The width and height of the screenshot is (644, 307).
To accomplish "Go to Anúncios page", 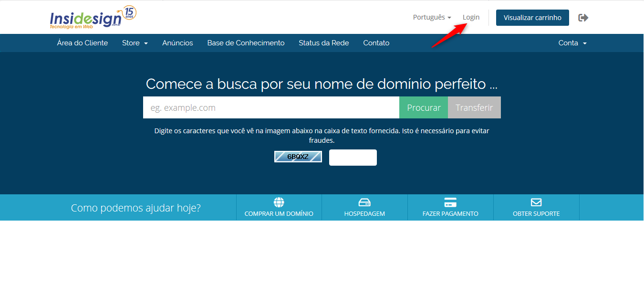I will pos(177,43).
